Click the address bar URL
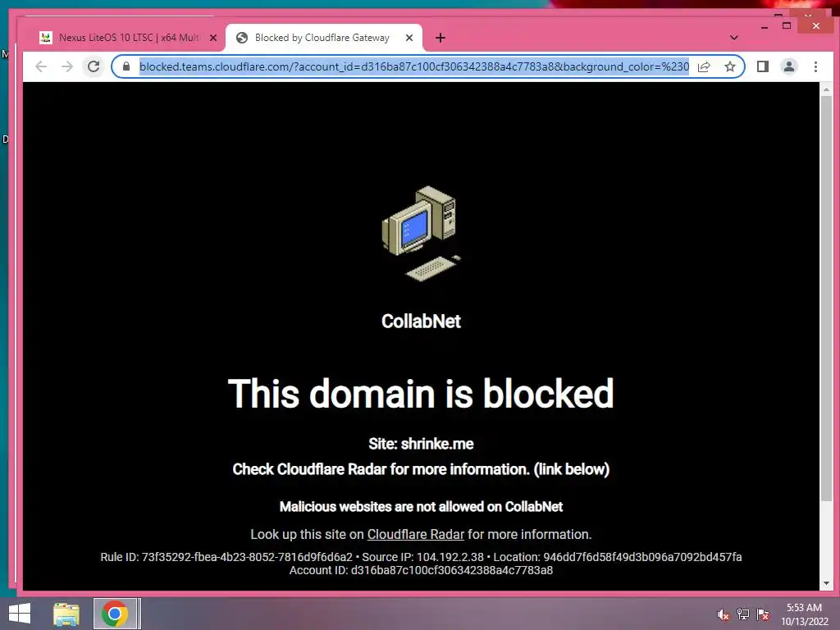 click(413, 66)
